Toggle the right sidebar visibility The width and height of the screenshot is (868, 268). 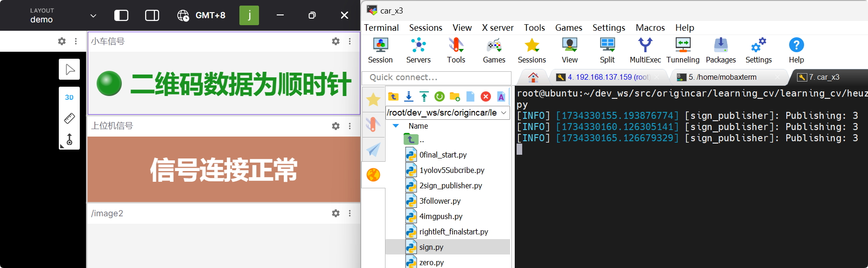tap(152, 15)
